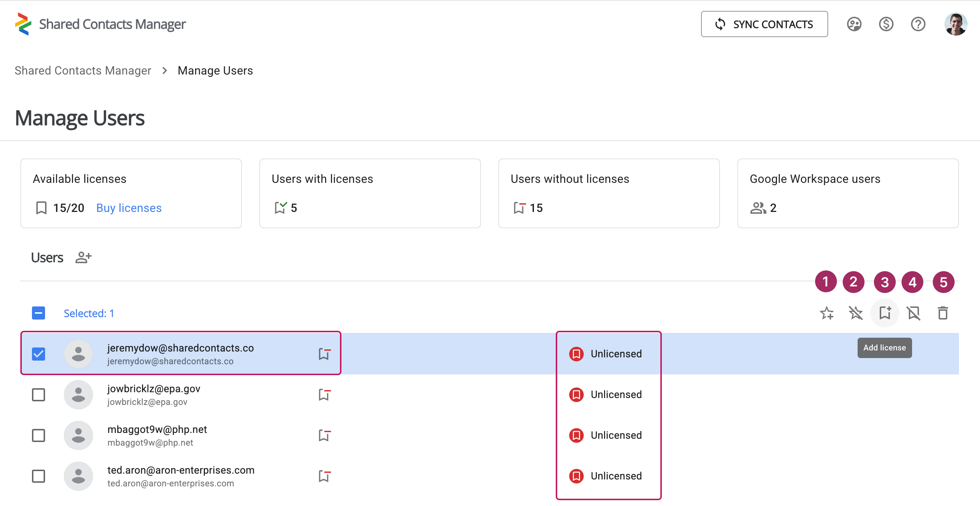Click the Buy licenses link
The width and height of the screenshot is (980, 506).
pos(129,208)
